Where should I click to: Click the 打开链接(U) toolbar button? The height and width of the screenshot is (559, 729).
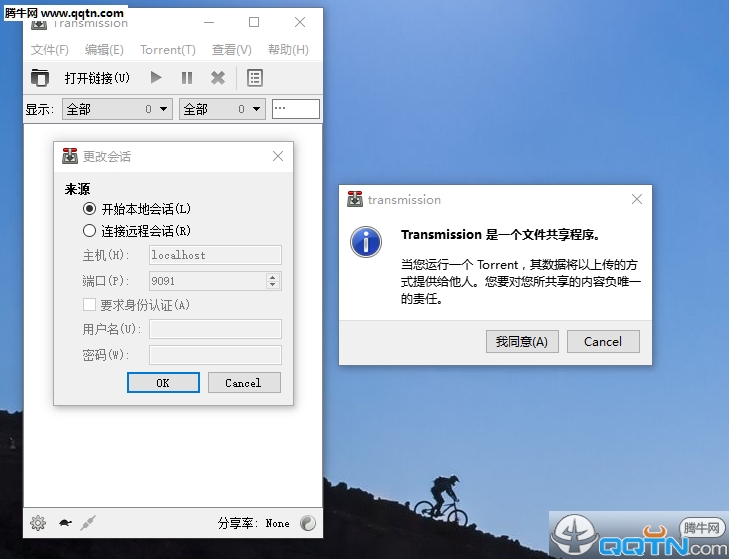[x=97, y=78]
